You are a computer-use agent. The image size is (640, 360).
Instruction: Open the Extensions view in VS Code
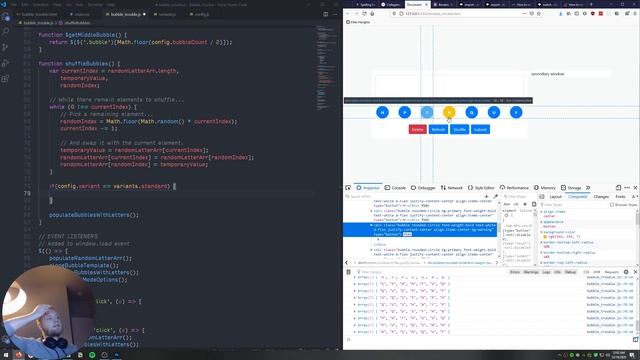[6, 78]
